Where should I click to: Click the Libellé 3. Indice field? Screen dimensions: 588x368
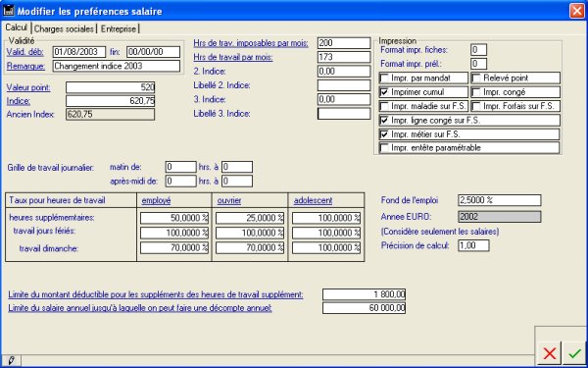click(344, 114)
